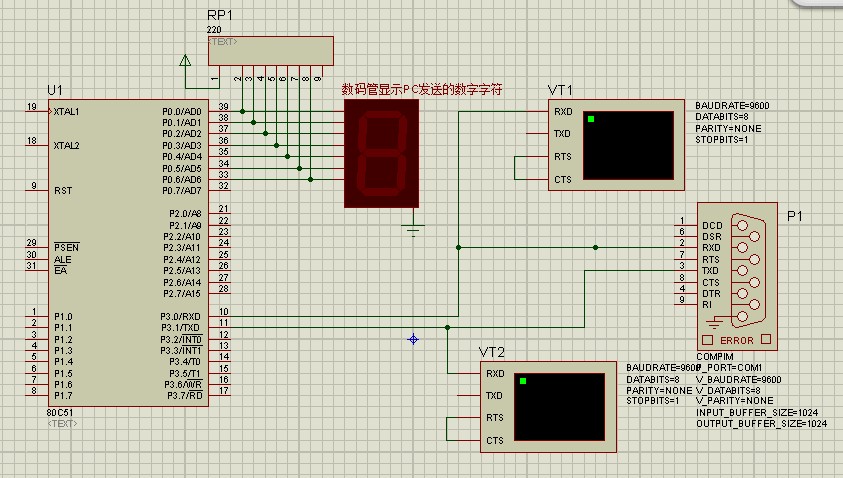Click the RI pin on COMPIM
The height and width of the screenshot is (478, 843).
pyautogui.click(x=706, y=305)
